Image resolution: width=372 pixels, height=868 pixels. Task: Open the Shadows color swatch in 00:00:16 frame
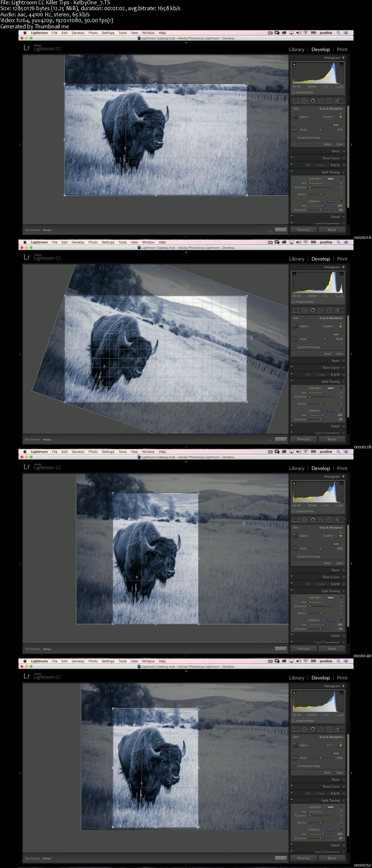coord(331,201)
